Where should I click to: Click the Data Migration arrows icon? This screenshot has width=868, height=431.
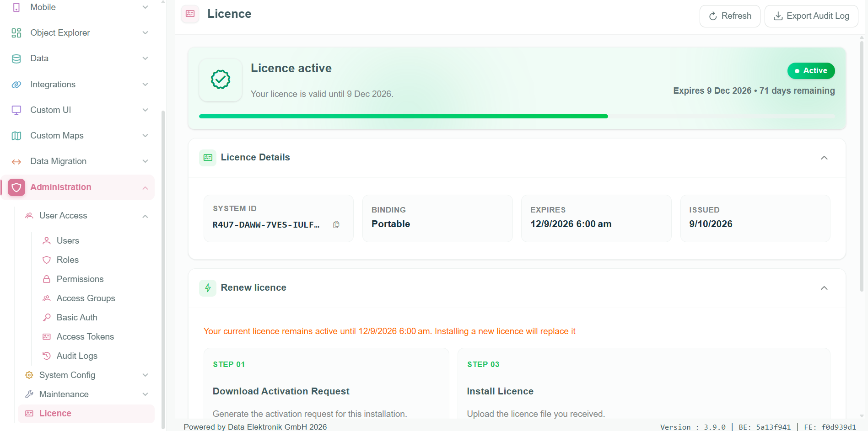[16, 161]
